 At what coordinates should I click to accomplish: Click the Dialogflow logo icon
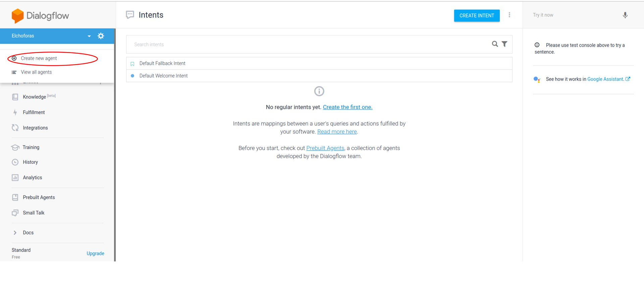[17, 16]
